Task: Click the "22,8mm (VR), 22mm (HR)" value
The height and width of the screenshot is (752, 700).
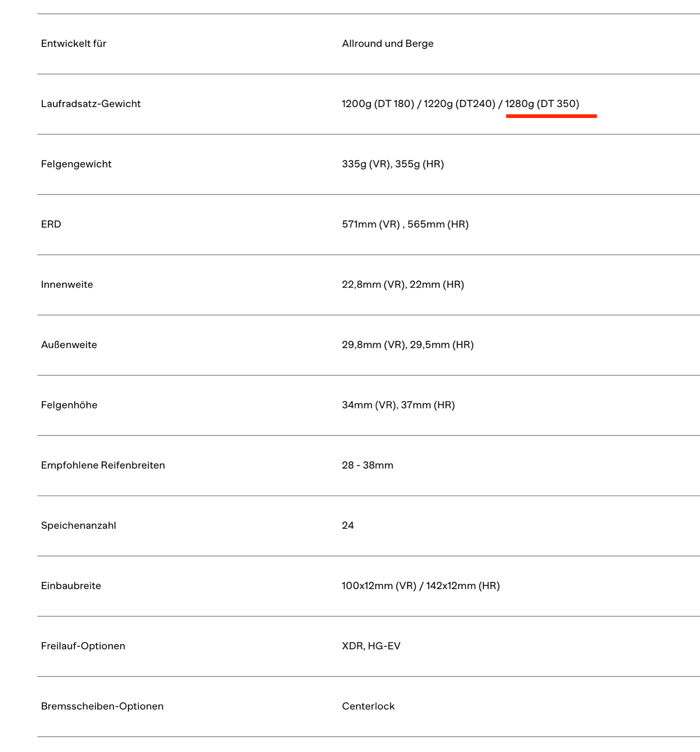Action: click(403, 285)
